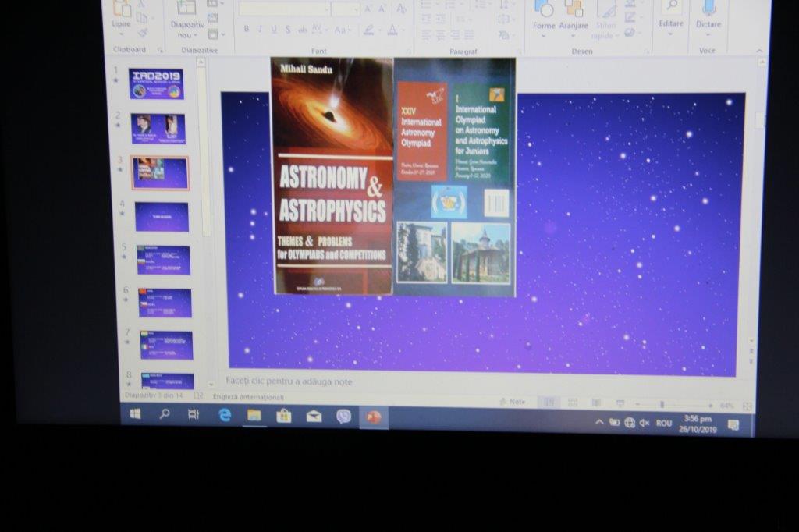This screenshot has width=799, height=532.
Task: Select the Format Painter icon in Clipboard
Action: [x=143, y=33]
